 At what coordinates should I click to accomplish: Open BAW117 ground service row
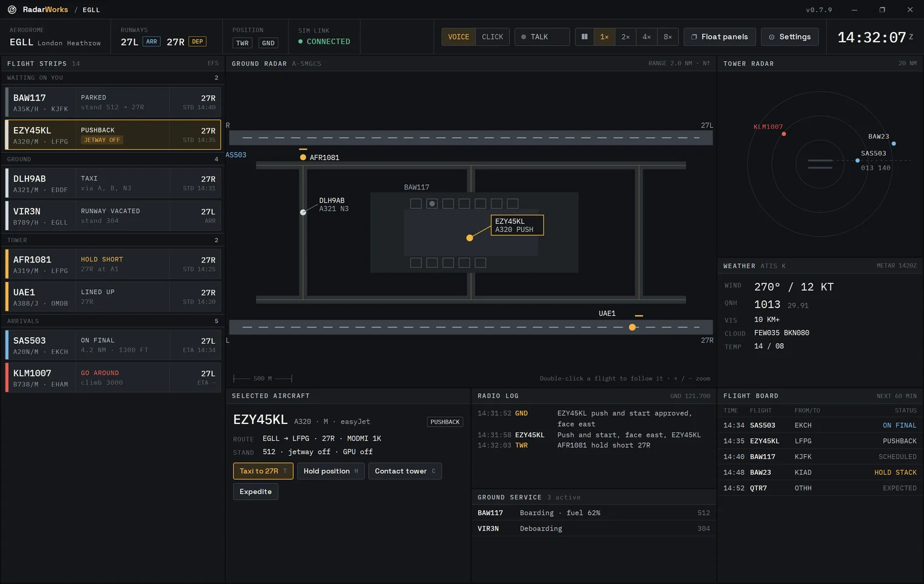(x=594, y=513)
